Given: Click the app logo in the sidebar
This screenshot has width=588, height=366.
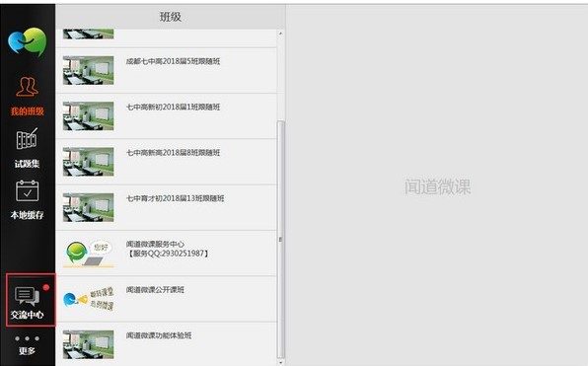Looking at the screenshot, I should (28, 41).
